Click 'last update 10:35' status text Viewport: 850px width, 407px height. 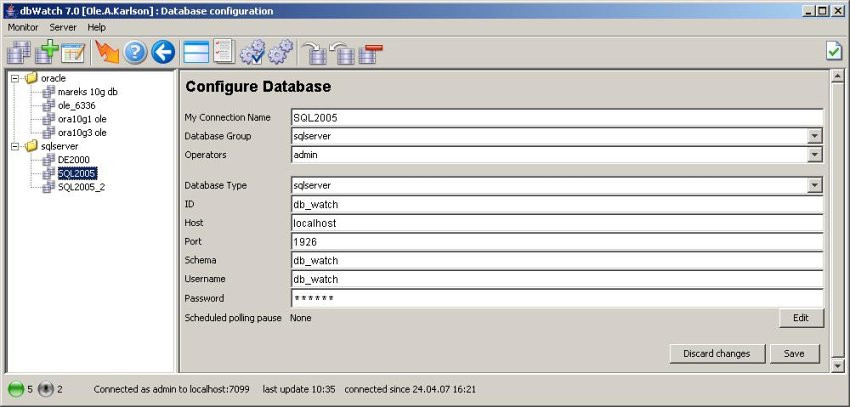pos(299,389)
